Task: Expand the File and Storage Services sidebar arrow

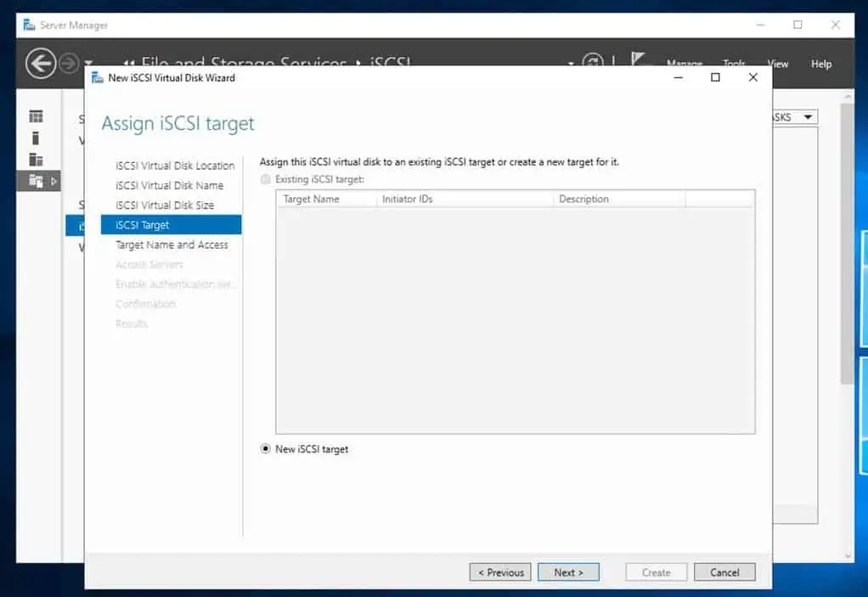Action: [54, 181]
